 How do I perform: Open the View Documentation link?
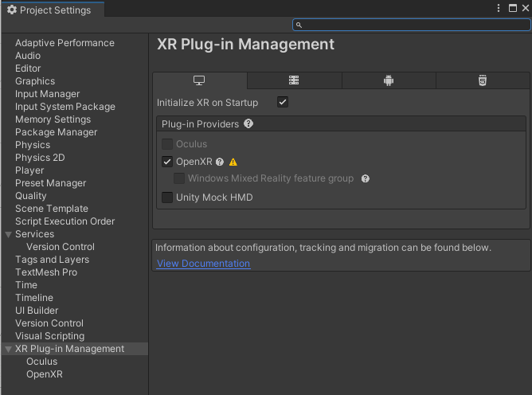(x=204, y=264)
